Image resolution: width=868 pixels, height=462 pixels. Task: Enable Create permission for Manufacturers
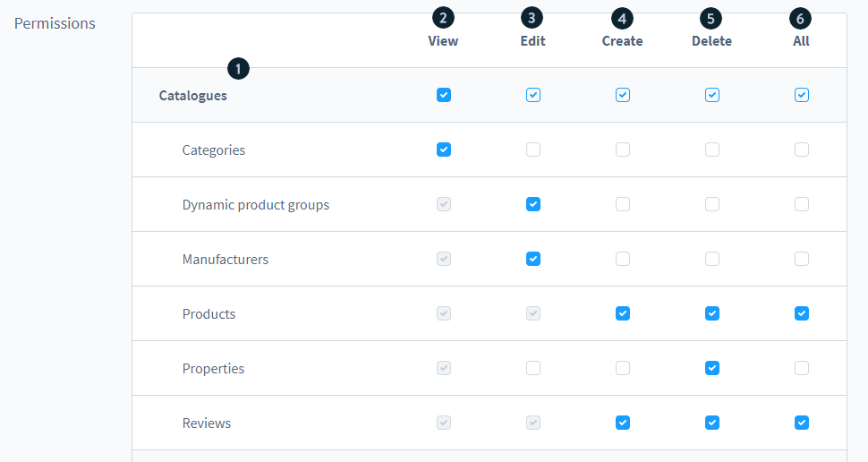point(623,259)
